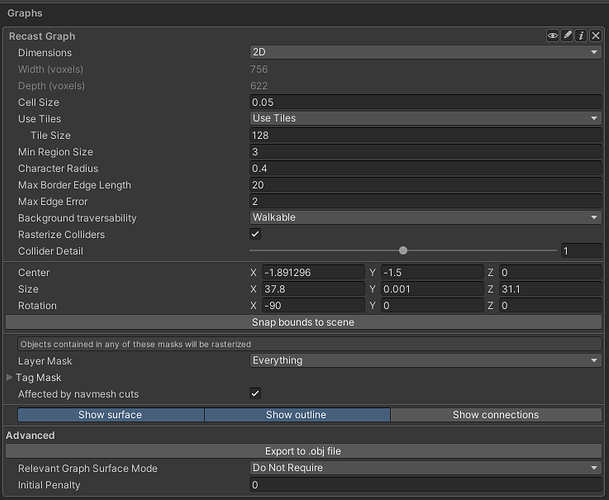
Task: Toggle the Show outline button
Action: tap(297, 415)
